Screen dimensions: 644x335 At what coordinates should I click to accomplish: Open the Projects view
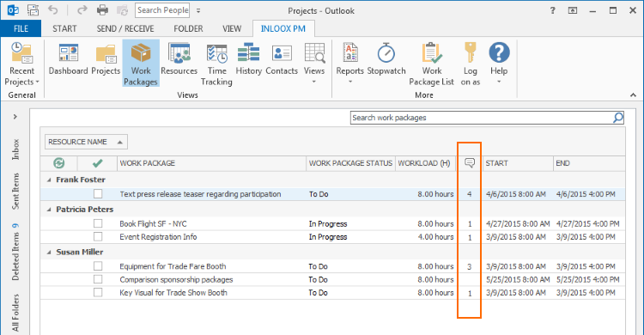[x=106, y=59]
